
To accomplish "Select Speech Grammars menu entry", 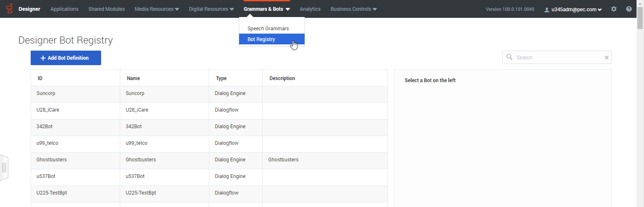I will coord(272,29).
